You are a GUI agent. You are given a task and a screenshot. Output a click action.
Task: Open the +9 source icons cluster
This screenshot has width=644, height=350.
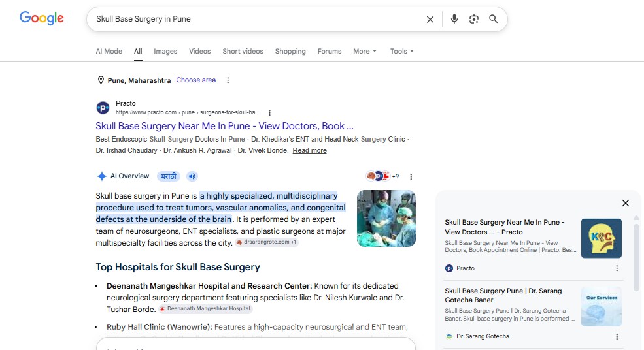click(x=382, y=176)
